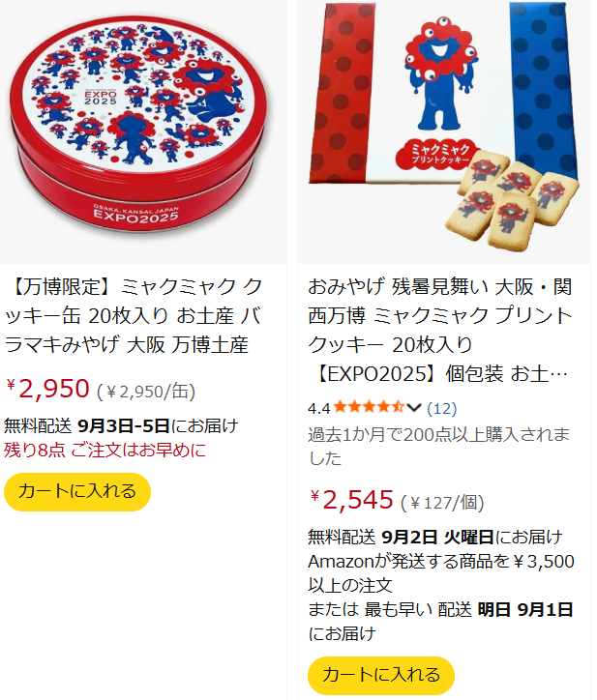Add the ¥2,950 cookie tin to cart
The height and width of the screenshot is (700, 597).
77,491
